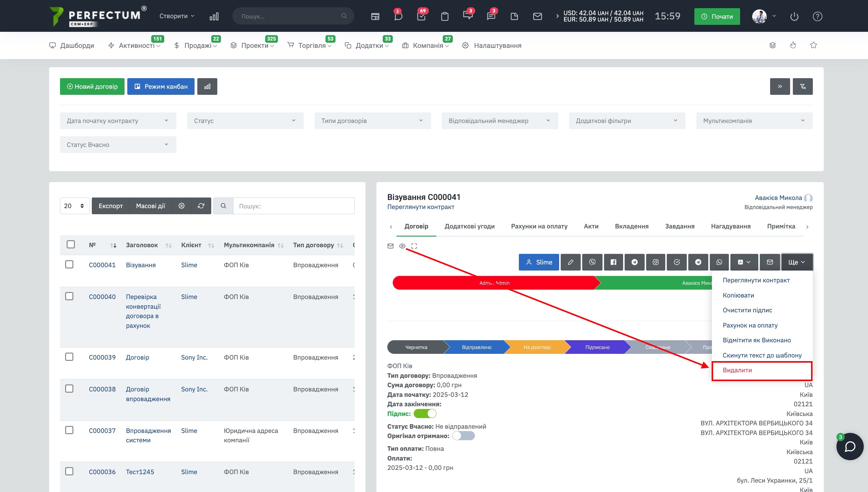Open the Типи договорів dropdown

[x=372, y=121]
